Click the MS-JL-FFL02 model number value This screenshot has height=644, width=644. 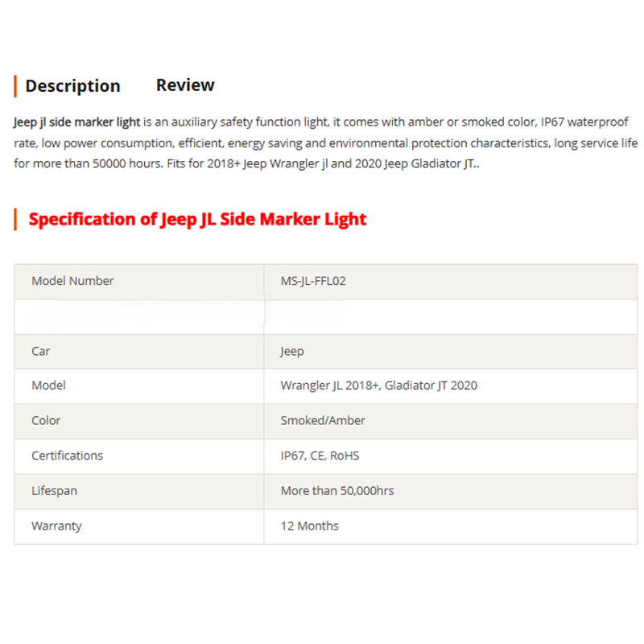click(x=313, y=281)
